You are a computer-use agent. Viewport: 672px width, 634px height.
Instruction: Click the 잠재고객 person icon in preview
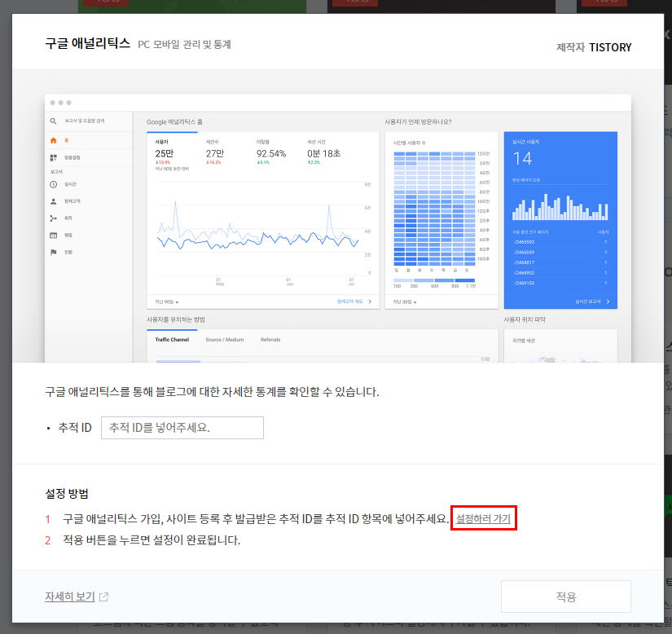[x=53, y=201]
